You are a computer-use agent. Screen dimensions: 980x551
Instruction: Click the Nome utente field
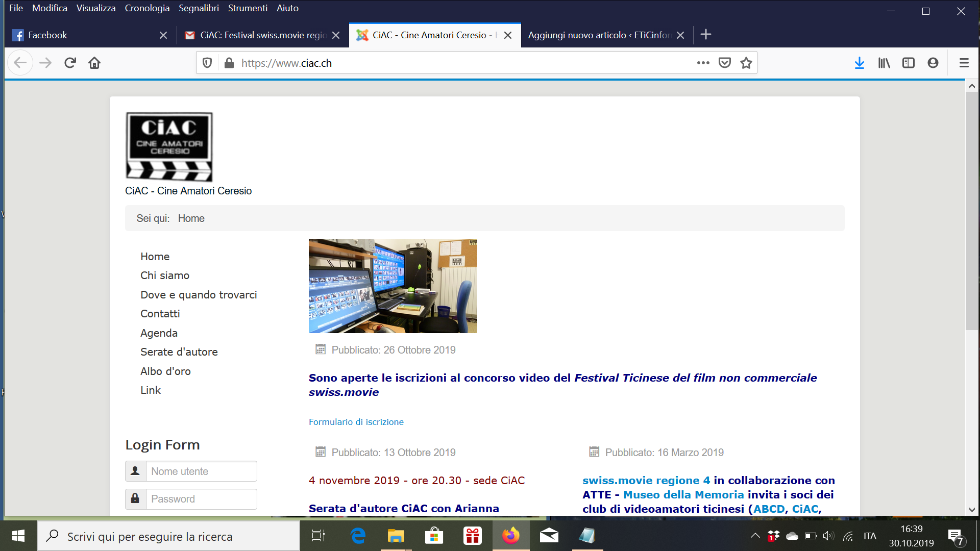(201, 471)
